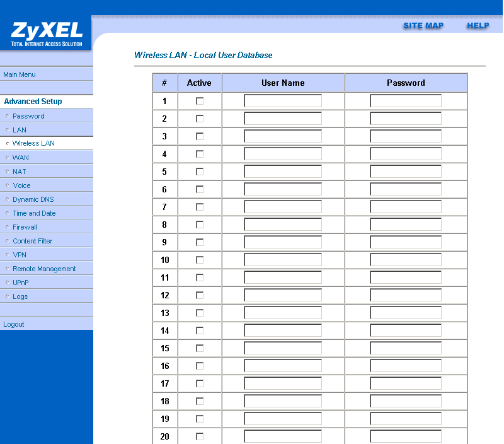Tick Active checkbox in row 3
504x444 pixels.
click(200, 136)
